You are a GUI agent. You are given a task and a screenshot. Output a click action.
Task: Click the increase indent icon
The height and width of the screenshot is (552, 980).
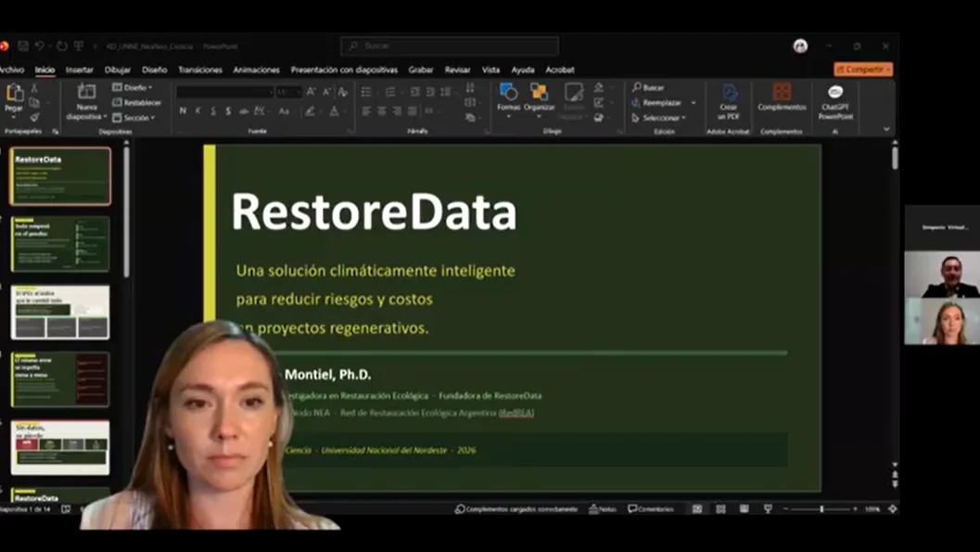coord(430,92)
